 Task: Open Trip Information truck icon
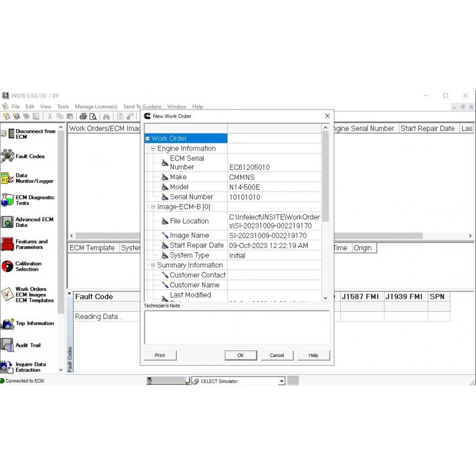7,323
